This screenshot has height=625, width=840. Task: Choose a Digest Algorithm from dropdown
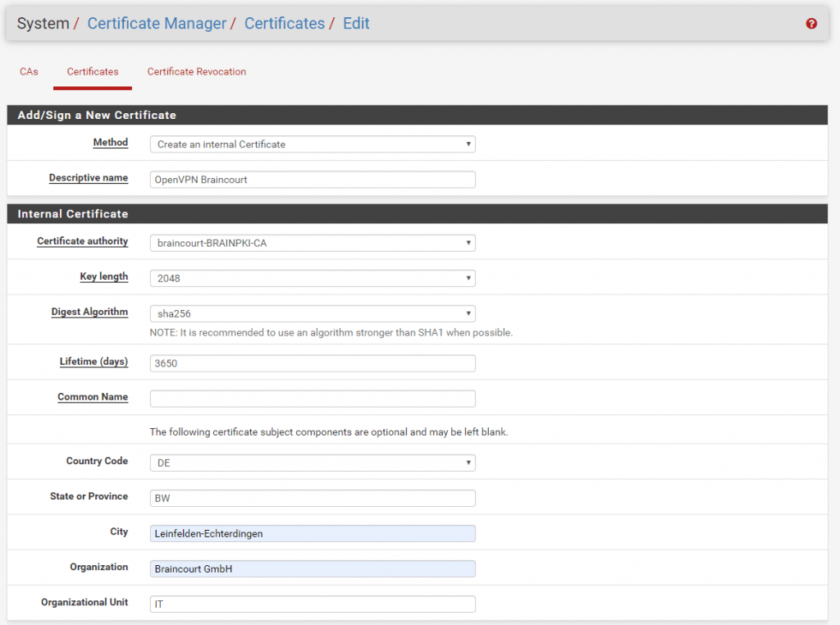313,314
